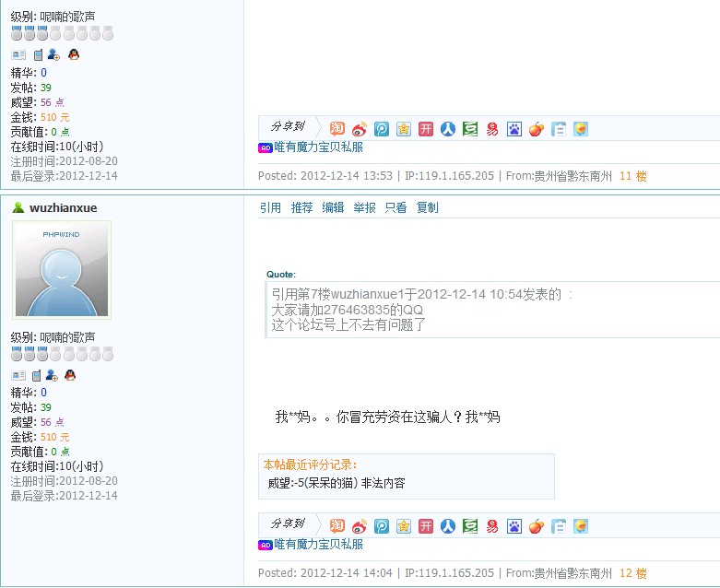This screenshot has height=588, width=720.
Task: Open the wuzhianxue username link
Action: [64, 208]
